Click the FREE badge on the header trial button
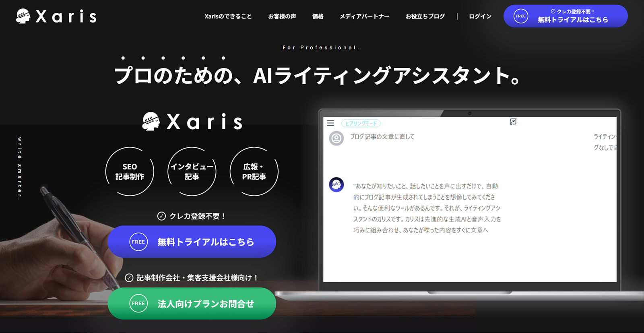This screenshot has height=333, width=644. click(x=521, y=16)
